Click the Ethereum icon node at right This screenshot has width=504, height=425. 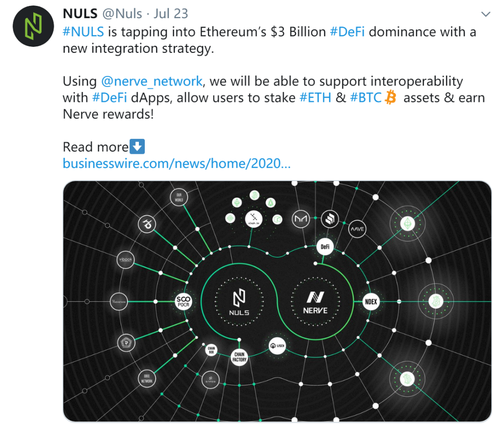click(407, 223)
